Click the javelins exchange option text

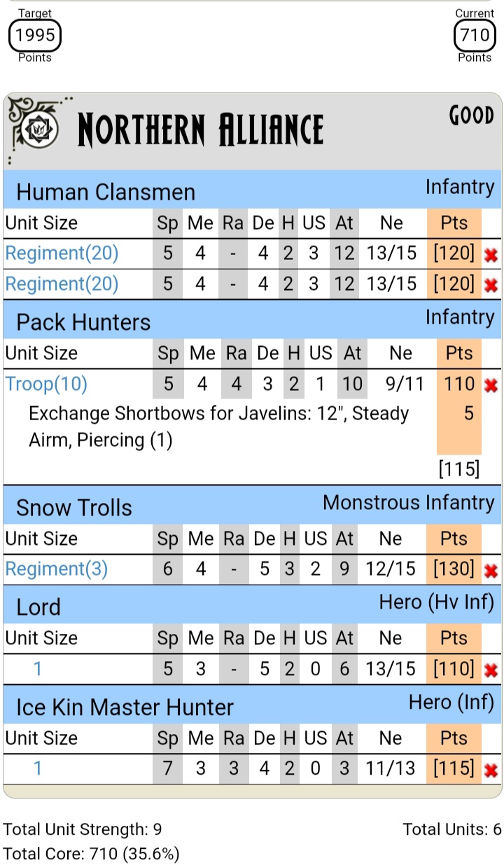(218, 427)
